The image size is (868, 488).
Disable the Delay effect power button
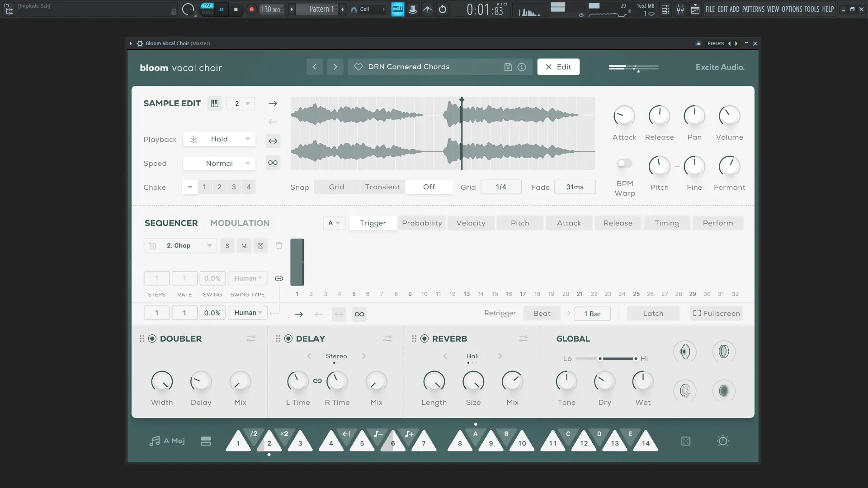click(x=288, y=339)
